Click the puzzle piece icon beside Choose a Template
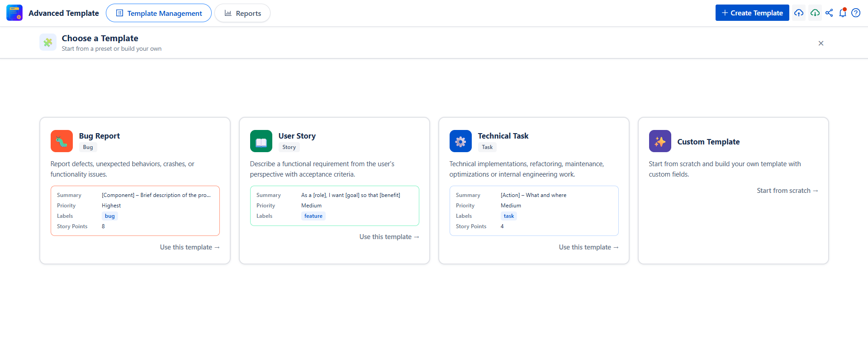 pos(48,42)
